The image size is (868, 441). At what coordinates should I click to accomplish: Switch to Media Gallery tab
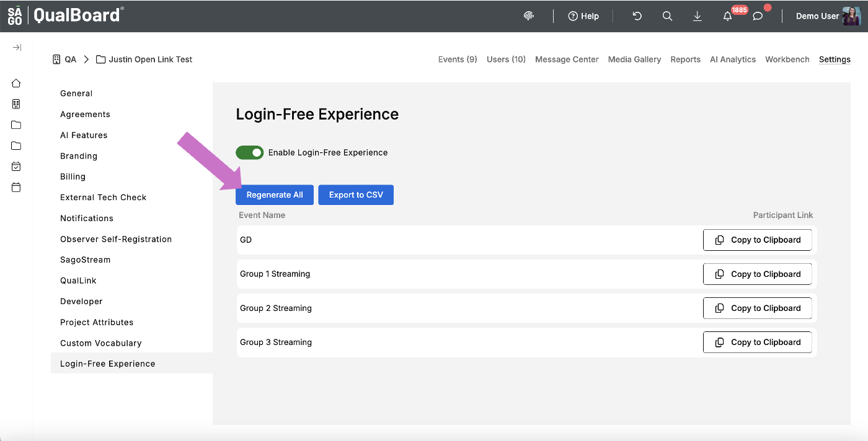pyautogui.click(x=634, y=59)
